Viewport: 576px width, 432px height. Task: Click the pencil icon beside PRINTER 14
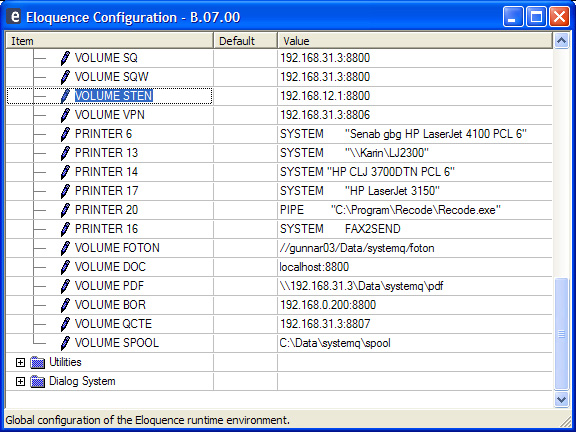tap(65, 172)
